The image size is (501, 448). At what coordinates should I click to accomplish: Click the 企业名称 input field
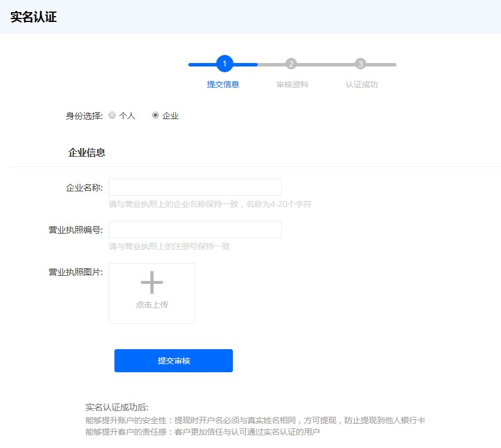point(195,187)
